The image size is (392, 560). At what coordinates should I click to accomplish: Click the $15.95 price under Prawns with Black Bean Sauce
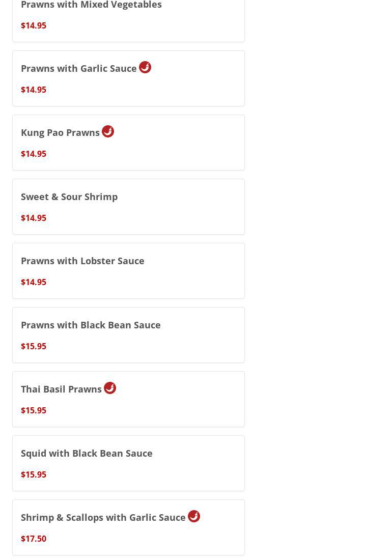[34, 346]
